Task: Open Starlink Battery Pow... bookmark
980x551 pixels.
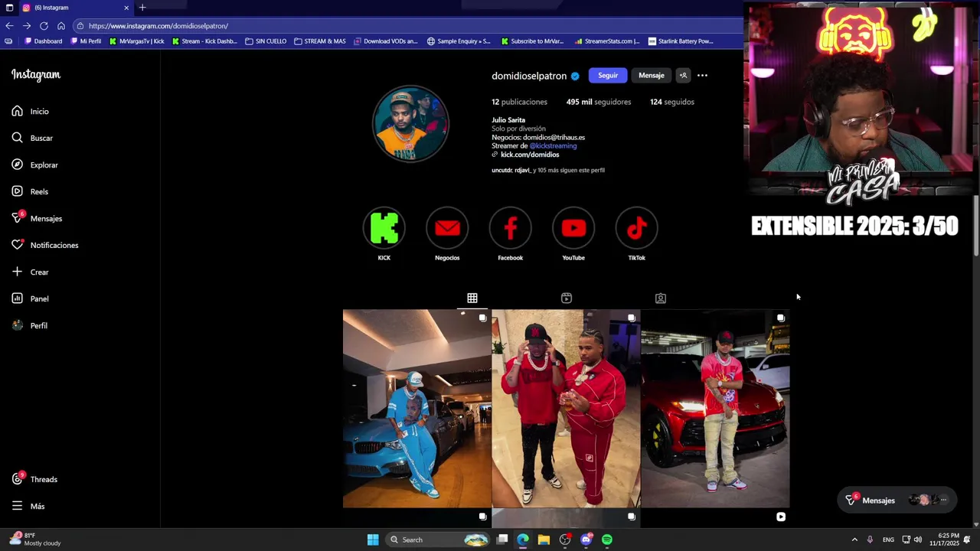Action: 681,41
